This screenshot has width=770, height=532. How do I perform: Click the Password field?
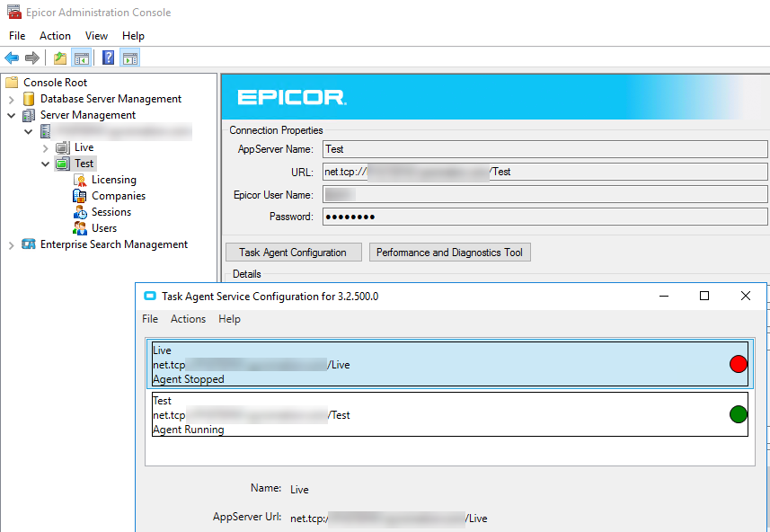coord(545,217)
